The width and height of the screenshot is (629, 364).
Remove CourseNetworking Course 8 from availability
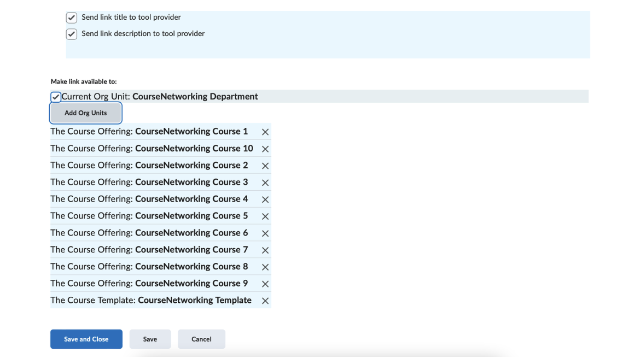pyautogui.click(x=265, y=267)
